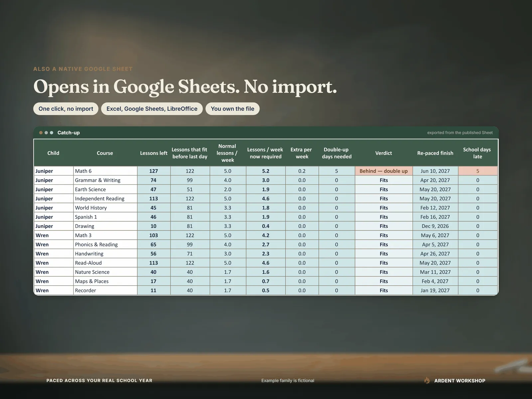
Task: Select the 'Spanish 1' course cell
Action: point(105,217)
